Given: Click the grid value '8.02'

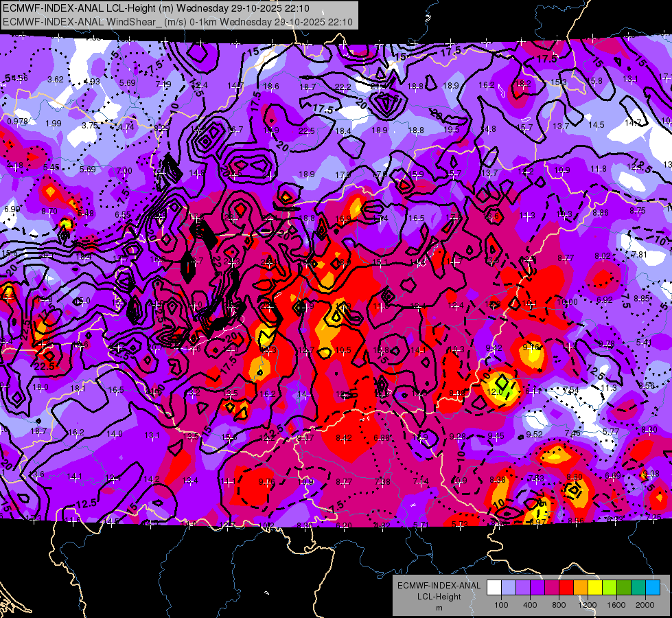Looking at the screenshot, I should [x=603, y=256].
